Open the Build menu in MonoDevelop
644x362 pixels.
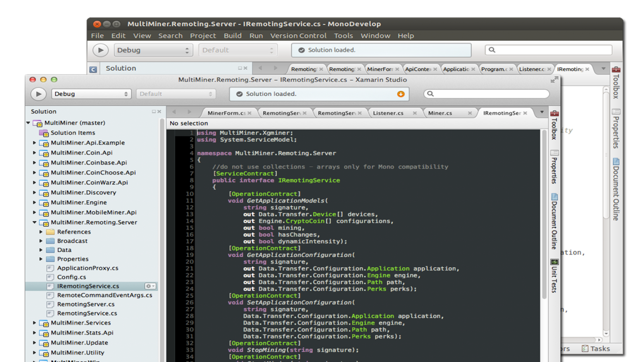(x=233, y=36)
